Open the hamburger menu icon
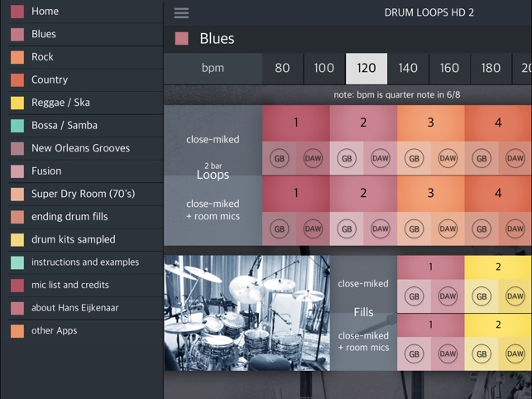 tap(181, 13)
